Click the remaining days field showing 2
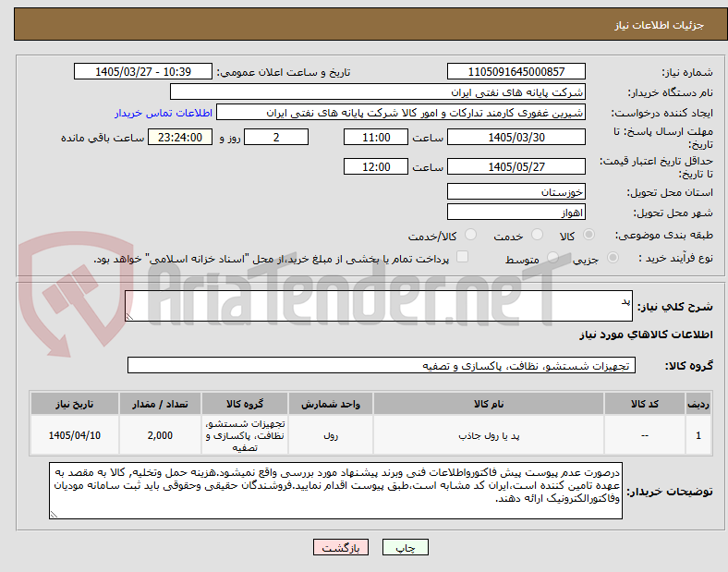Viewport: 728px width, 572px height. click(276, 137)
